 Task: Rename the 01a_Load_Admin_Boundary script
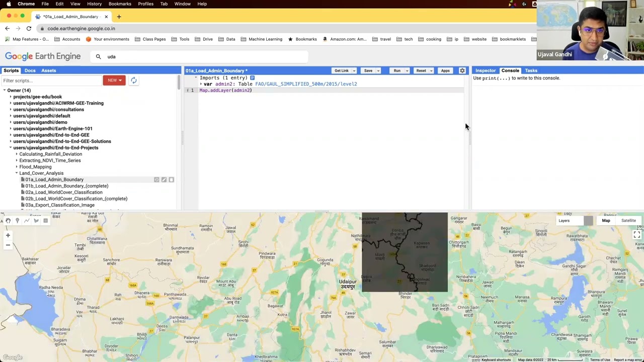pos(164,179)
